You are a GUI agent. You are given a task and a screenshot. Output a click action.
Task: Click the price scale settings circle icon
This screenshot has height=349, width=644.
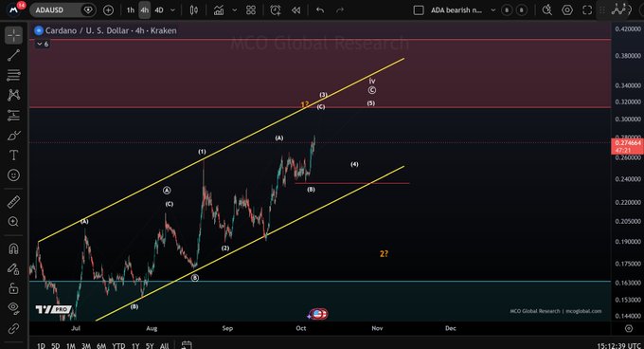pos(629,328)
